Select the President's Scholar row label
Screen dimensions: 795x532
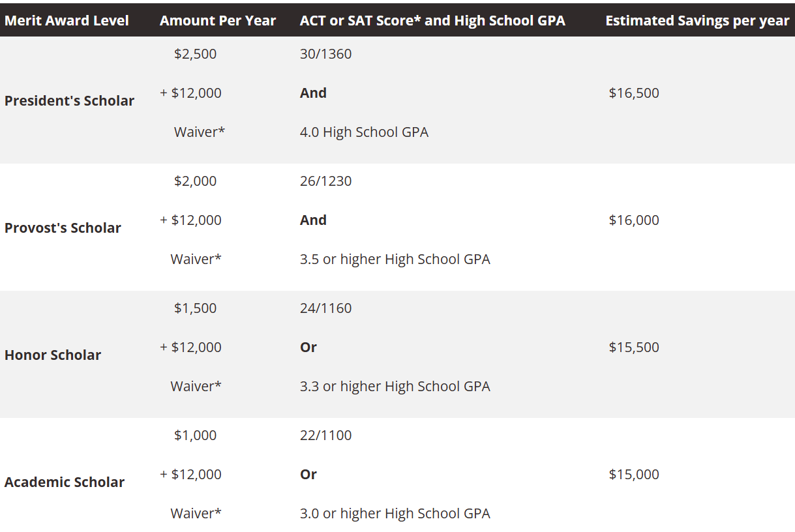(69, 100)
